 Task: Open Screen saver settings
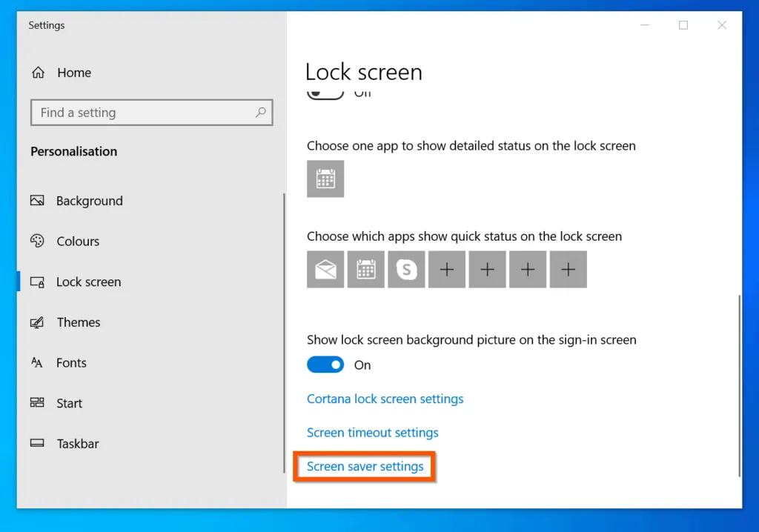(364, 466)
